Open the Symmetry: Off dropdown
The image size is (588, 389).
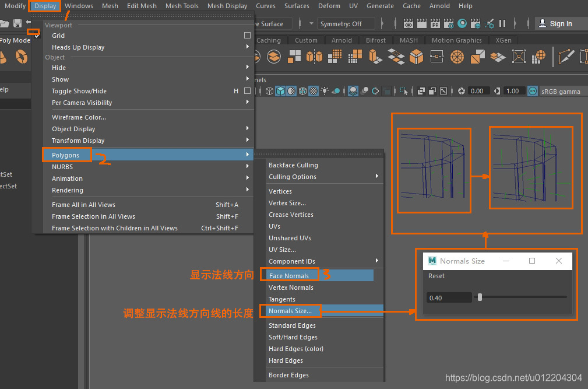pyautogui.click(x=346, y=24)
